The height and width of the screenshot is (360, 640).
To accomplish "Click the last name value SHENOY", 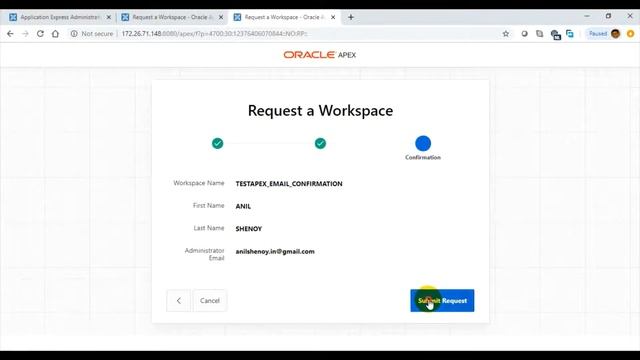I will click(x=249, y=229).
